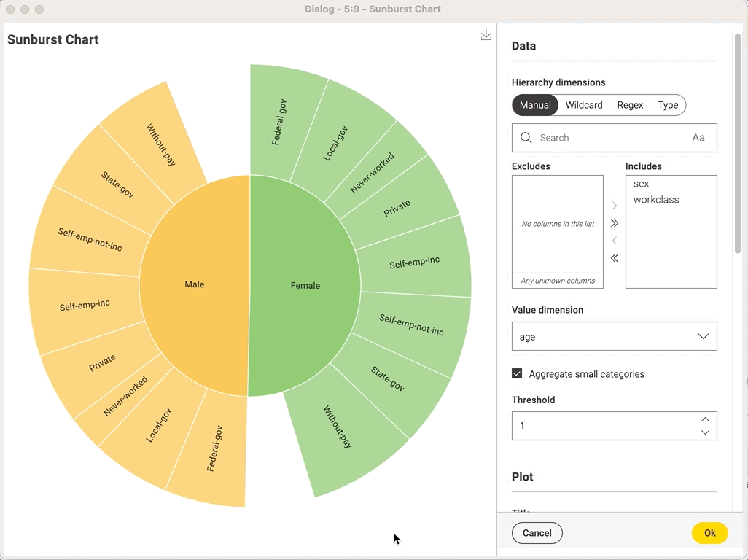Select Female State-gov segment
This screenshot has height=560, width=748.
click(x=388, y=378)
